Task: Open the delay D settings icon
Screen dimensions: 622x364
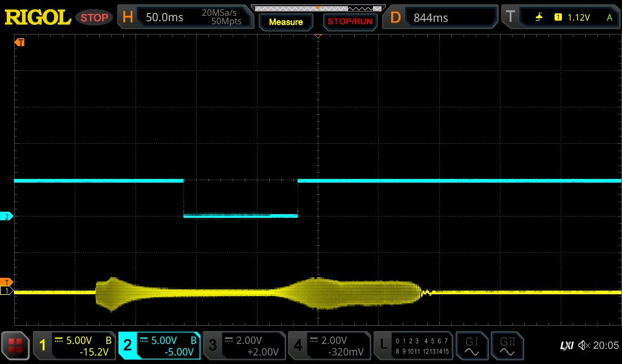Action: tap(395, 18)
